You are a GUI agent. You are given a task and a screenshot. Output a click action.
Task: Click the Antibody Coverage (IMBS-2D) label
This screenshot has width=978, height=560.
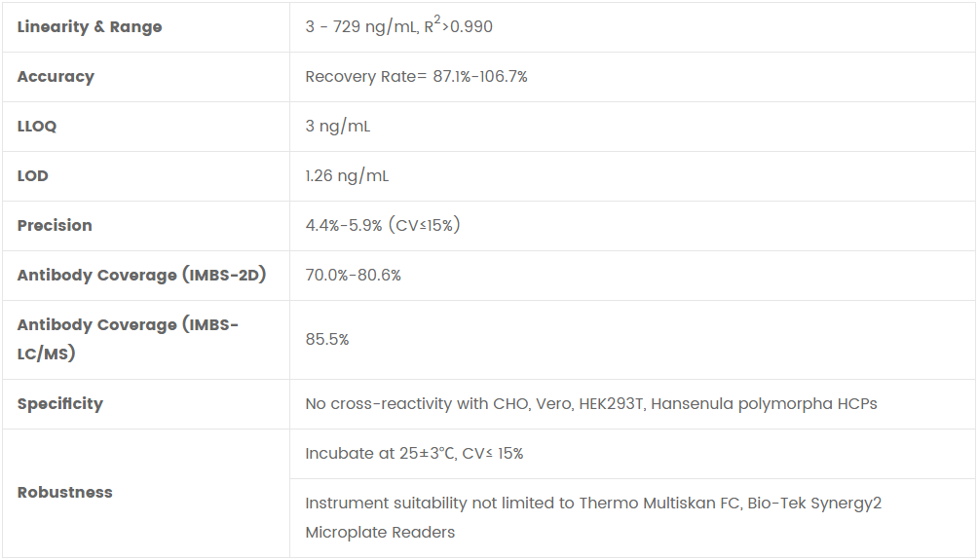[141, 276]
